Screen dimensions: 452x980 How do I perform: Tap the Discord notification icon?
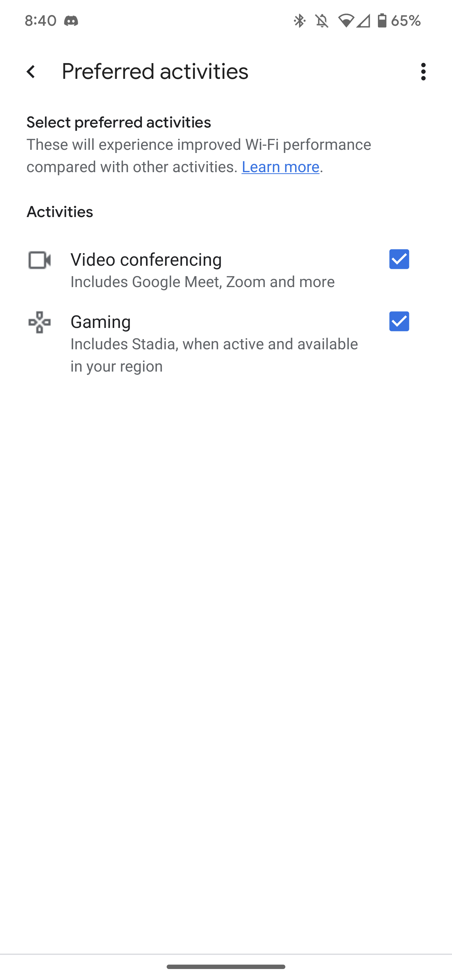(71, 20)
